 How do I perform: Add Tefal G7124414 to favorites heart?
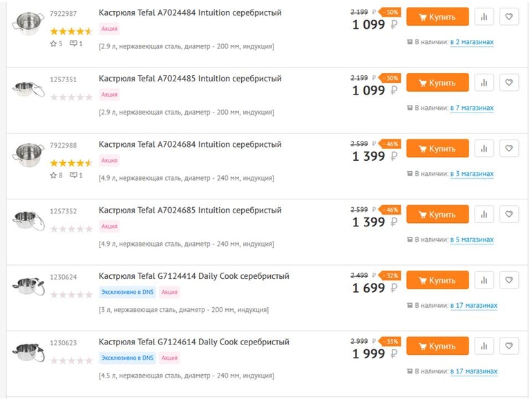click(509, 280)
